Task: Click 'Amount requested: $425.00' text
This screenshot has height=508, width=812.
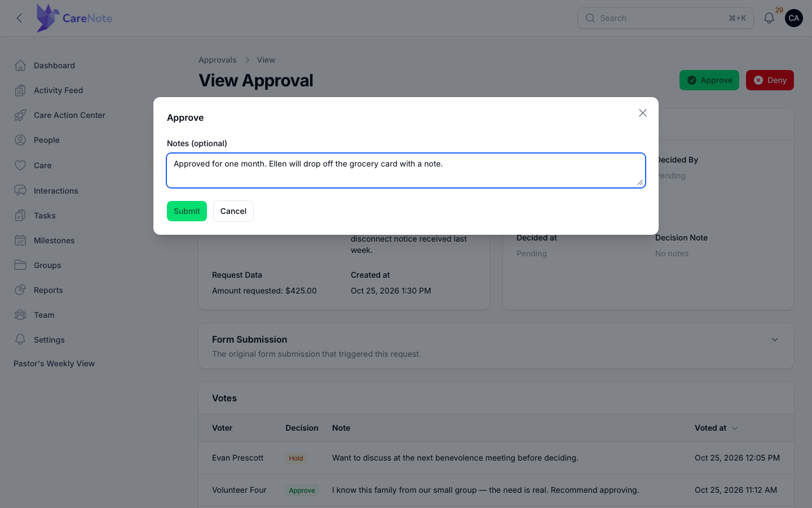Action: [264, 291]
